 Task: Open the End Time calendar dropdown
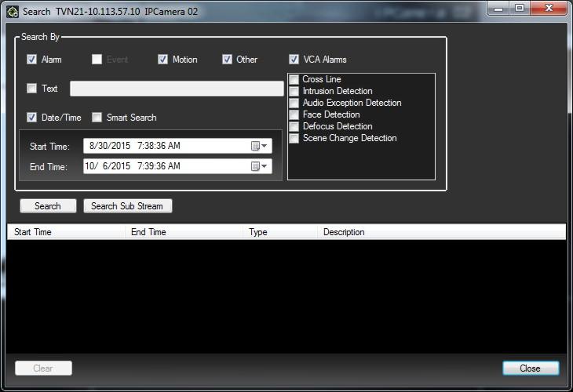260,166
